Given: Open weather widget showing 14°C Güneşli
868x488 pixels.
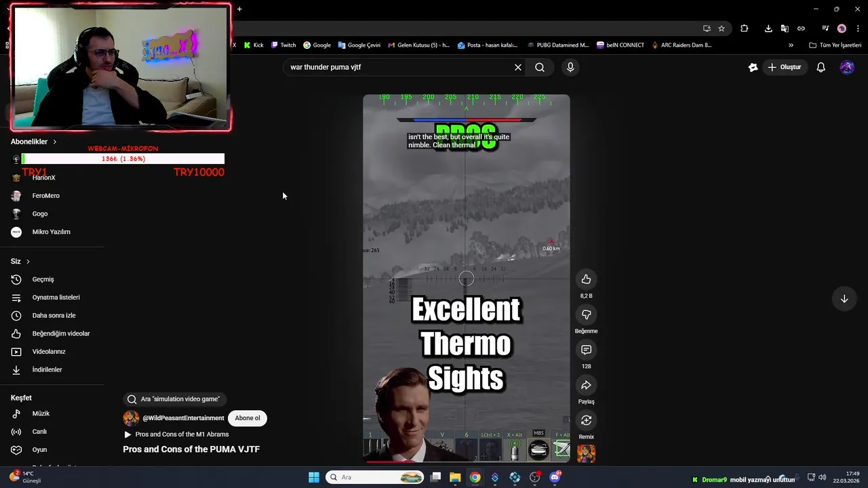Looking at the screenshot, I should 26,477.
